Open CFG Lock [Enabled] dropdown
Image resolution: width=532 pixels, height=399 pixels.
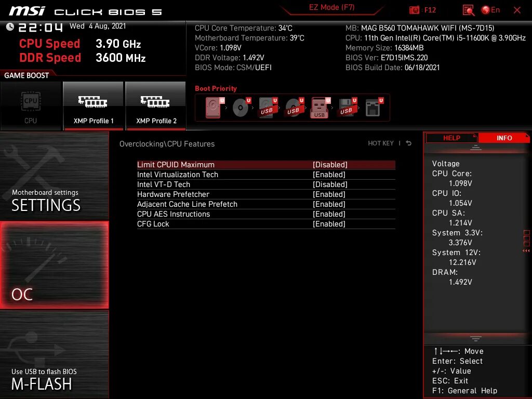point(329,223)
